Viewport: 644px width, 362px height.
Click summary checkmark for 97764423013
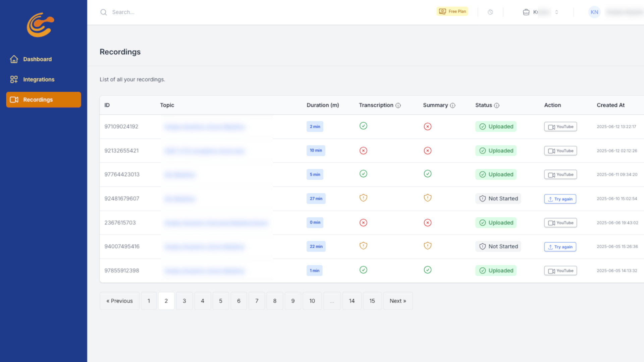click(x=428, y=174)
